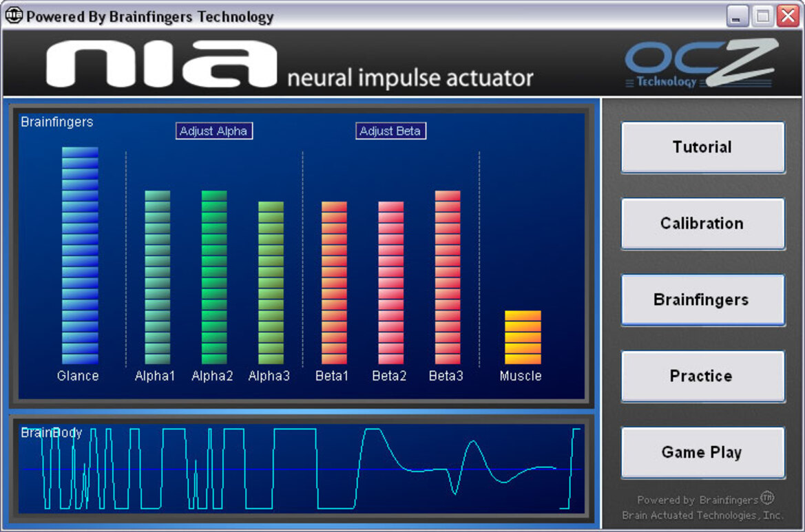Open the Calibration screen
This screenshot has width=805, height=532.
pos(702,224)
